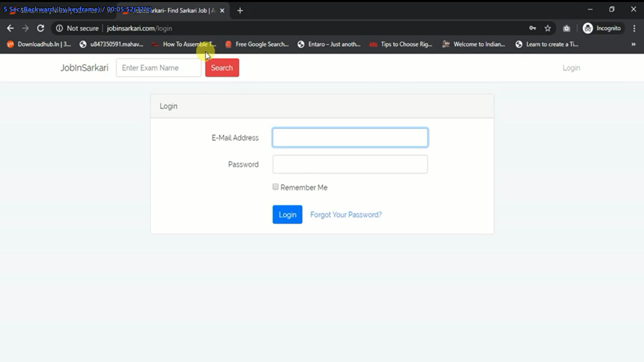
Task: Open a new tab with plus icon
Action: point(240,10)
